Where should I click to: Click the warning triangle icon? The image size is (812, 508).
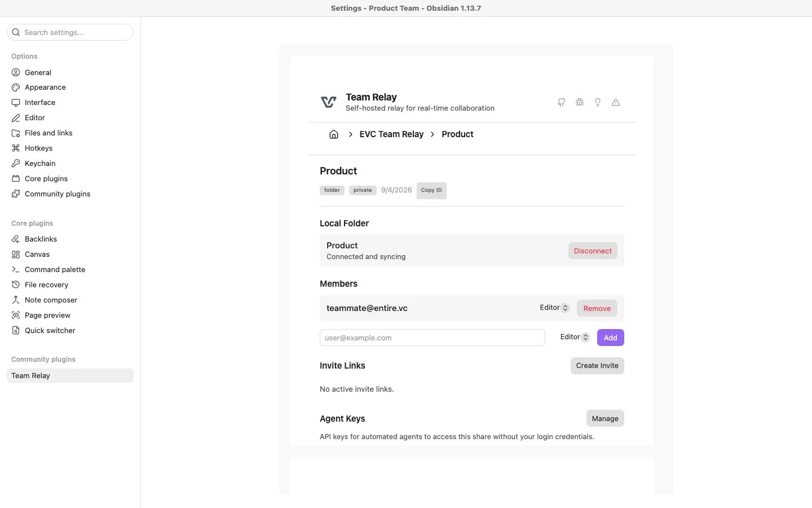(616, 102)
